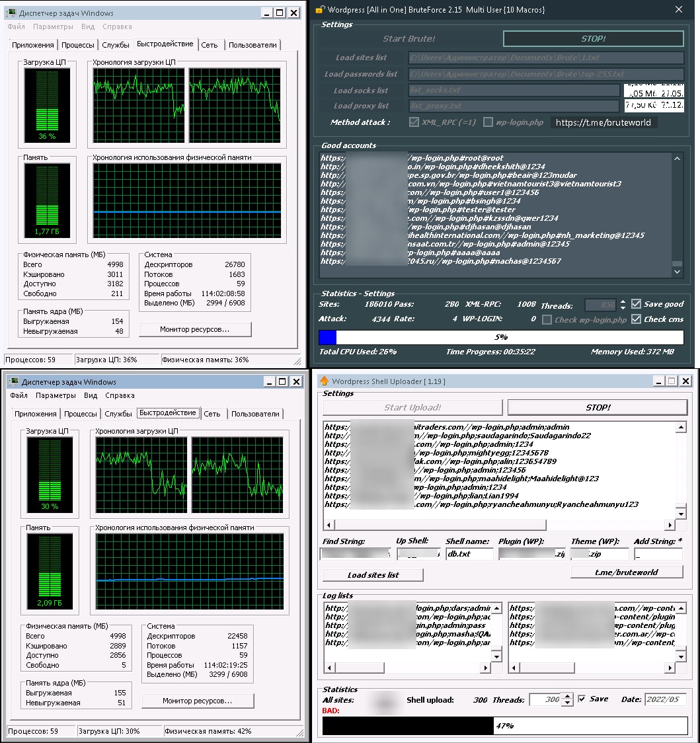Uncheck the Check cms checkbox
Image resolution: width=700 pixels, height=743 pixels.
click(x=636, y=319)
